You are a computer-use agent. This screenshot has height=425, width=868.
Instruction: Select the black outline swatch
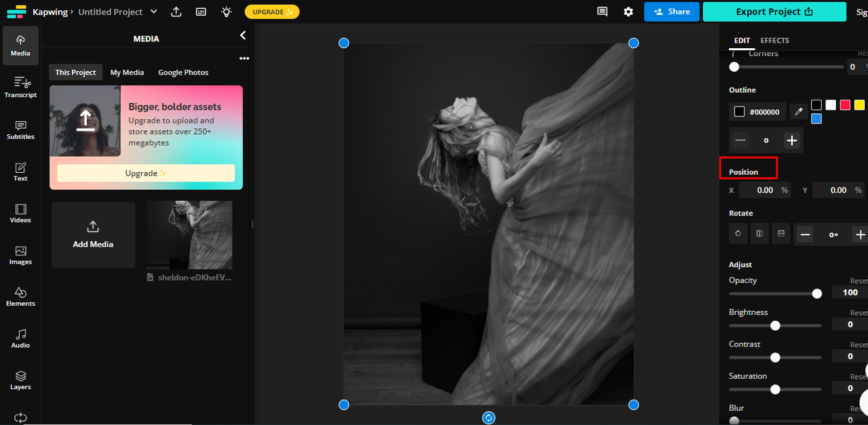(816, 105)
